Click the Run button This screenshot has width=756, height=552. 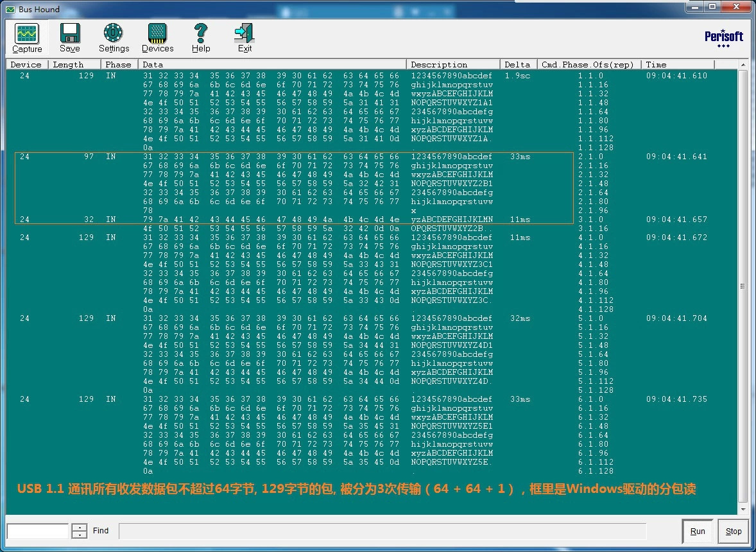click(697, 531)
